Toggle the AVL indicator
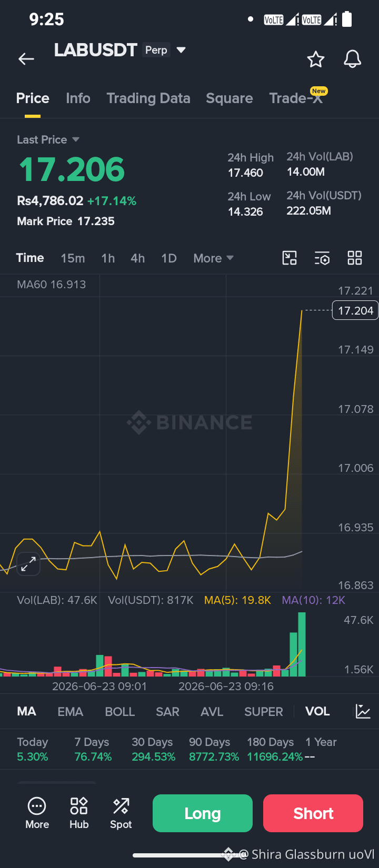This screenshot has height=868, width=379. 212,712
